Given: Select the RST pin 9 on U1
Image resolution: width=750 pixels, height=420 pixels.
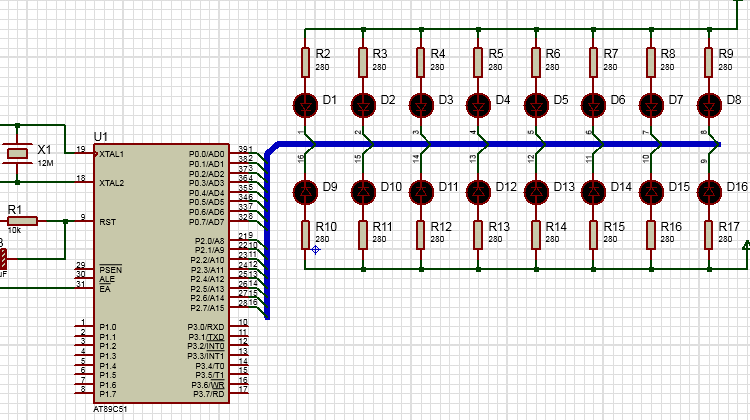Looking at the screenshot, I should [85, 221].
